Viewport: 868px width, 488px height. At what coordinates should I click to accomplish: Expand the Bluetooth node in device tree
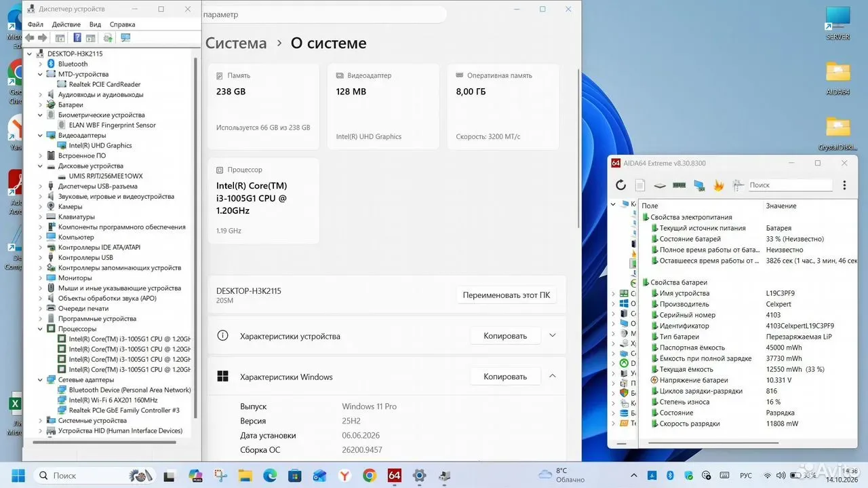(x=41, y=64)
